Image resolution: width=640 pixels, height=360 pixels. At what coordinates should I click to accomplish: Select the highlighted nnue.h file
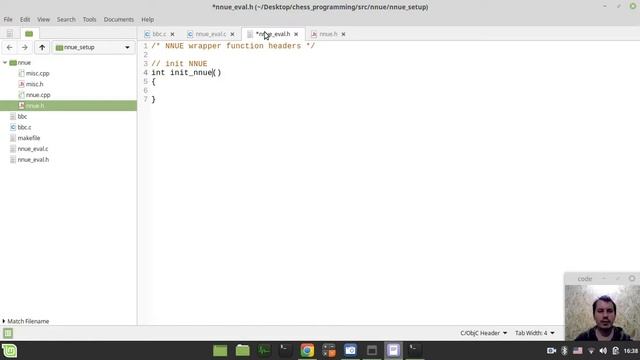(x=68, y=105)
